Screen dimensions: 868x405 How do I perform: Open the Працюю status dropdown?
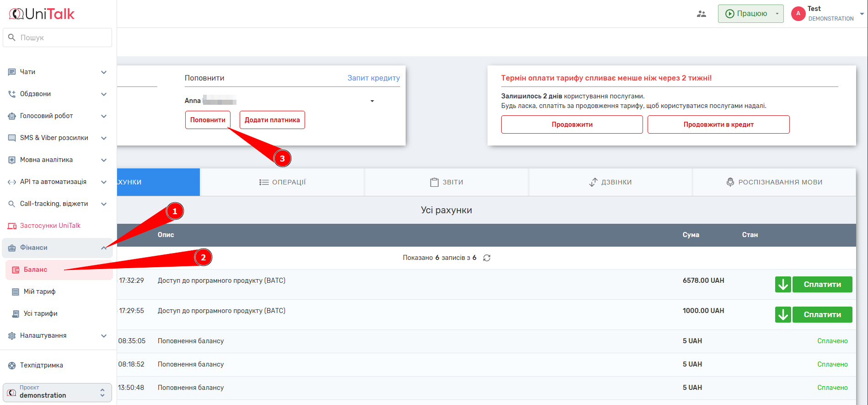[777, 14]
